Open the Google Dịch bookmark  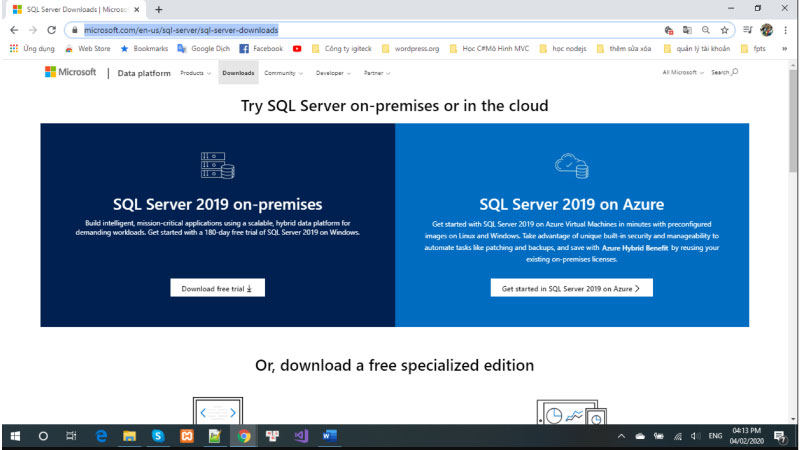pos(204,48)
